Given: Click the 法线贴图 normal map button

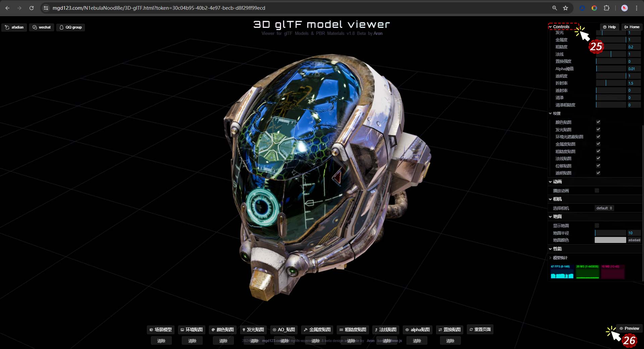Looking at the screenshot, I should pos(385,330).
